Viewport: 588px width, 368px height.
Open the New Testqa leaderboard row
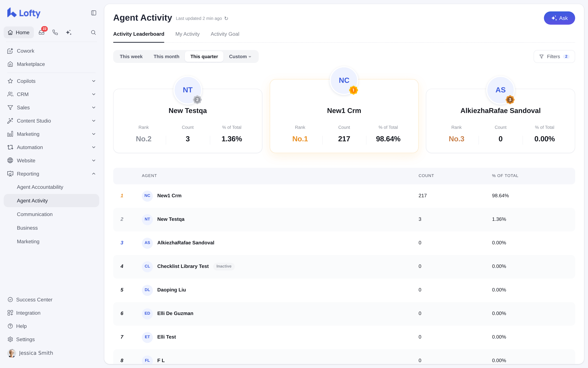(344, 219)
